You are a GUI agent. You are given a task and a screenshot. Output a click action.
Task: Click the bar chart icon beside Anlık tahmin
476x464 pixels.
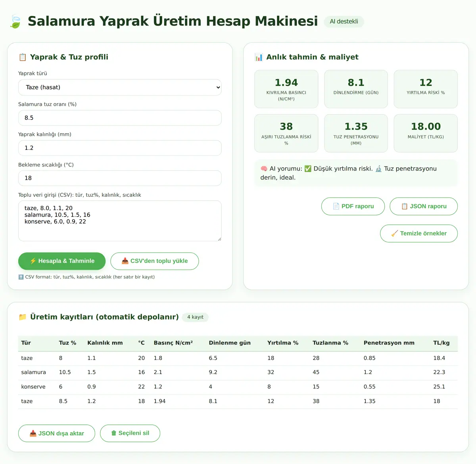[x=259, y=57]
